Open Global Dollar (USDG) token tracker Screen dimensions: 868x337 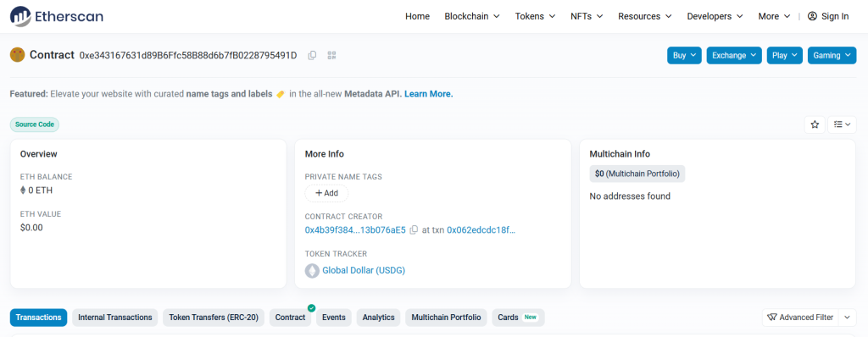364,271
